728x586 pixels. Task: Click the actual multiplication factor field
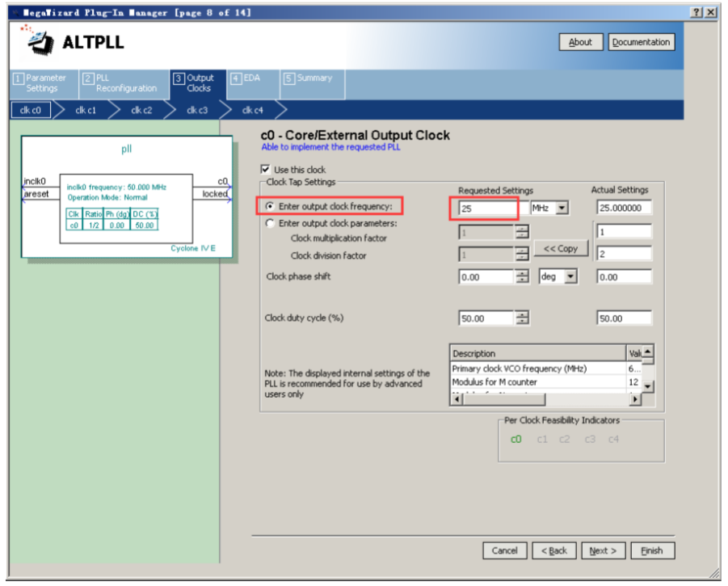click(x=624, y=232)
